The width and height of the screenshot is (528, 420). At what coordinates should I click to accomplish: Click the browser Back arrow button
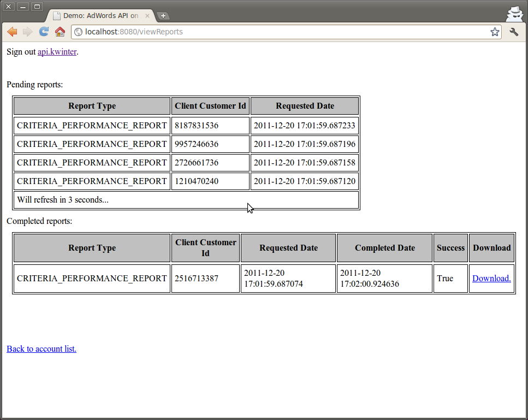tap(12, 32)
